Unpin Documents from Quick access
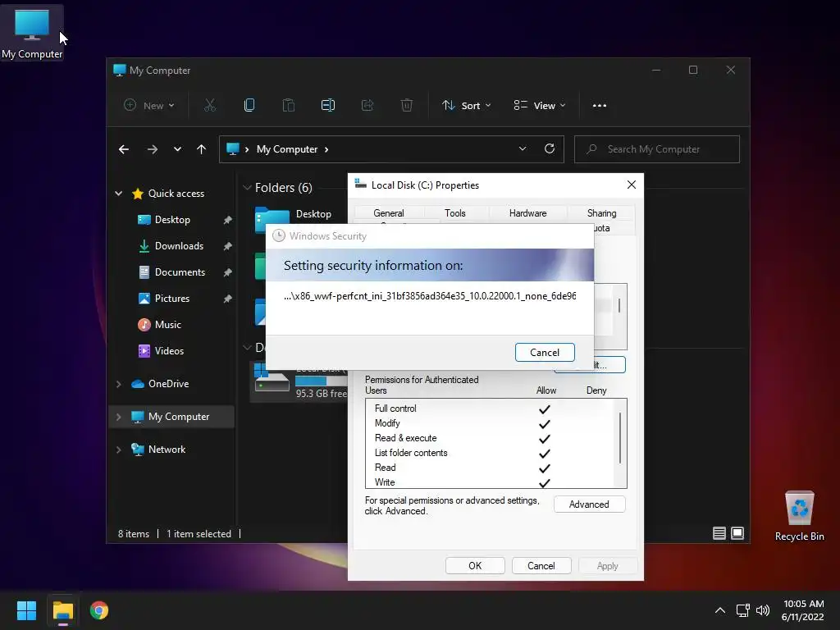840x630 pixels. tap(227, 272)
